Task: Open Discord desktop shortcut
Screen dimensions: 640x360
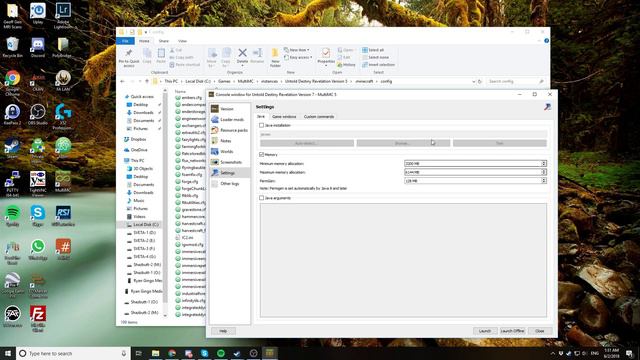Action: [x=38, y=48]
